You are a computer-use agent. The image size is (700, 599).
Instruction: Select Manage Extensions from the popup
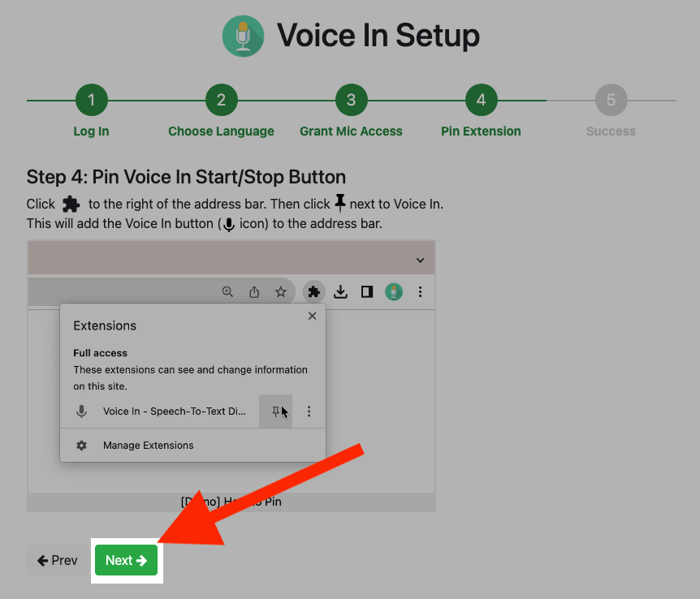[148, 445]
